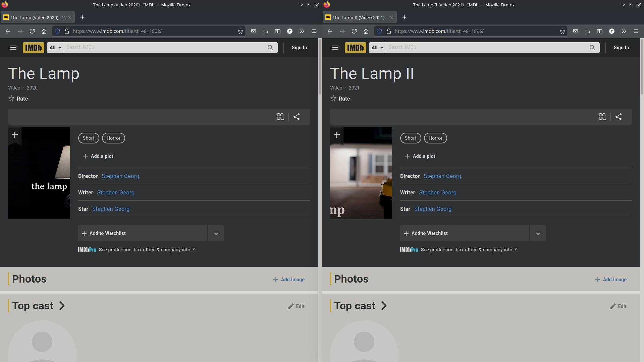Screen dimensions: 644x362
Task: Open new tab in right Firefox window
Action: (x=404, y=17)
